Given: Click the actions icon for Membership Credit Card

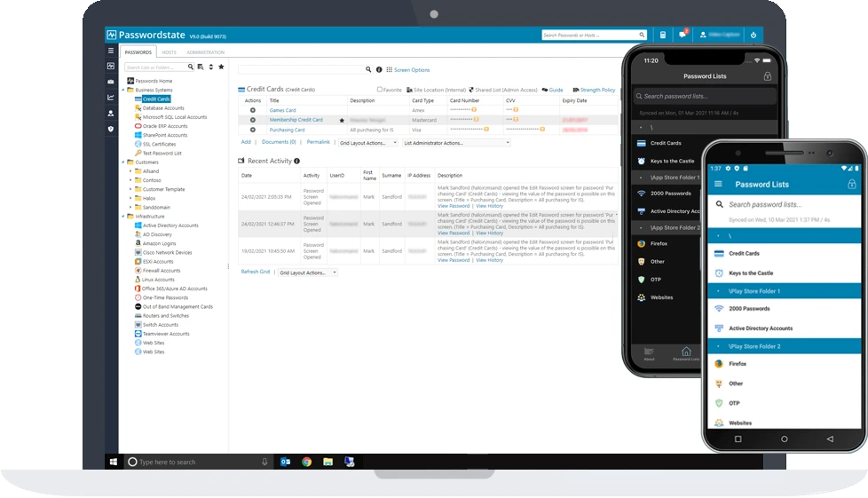Looking at the screenshot, I should 252,120.
